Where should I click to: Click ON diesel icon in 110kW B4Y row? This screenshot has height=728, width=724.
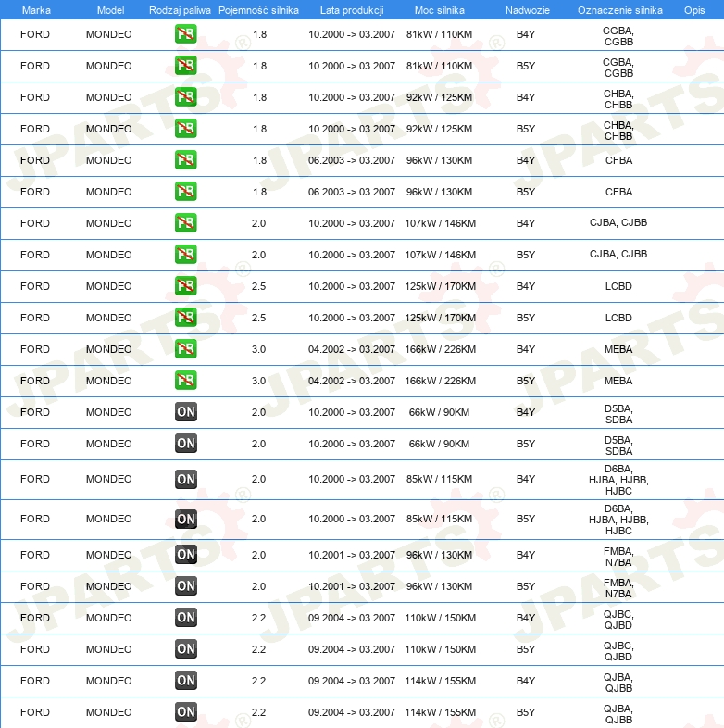(186, 618)
